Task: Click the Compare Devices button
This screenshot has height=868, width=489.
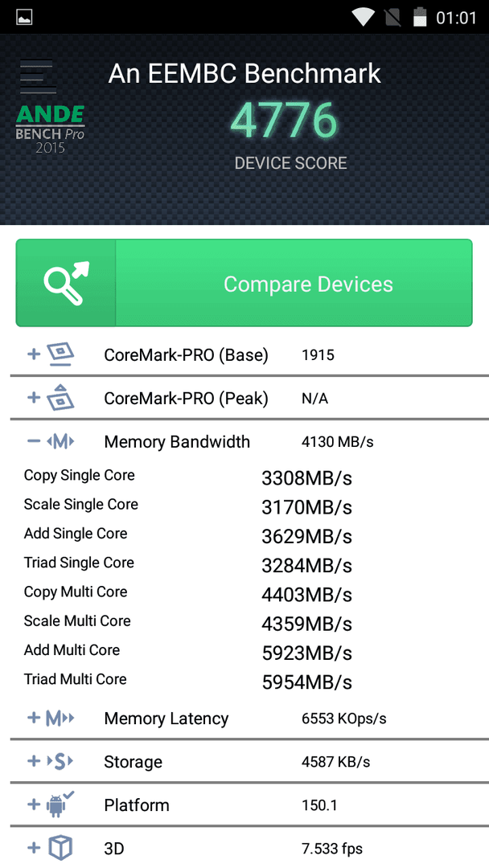Action: click(x=244, y=283)
